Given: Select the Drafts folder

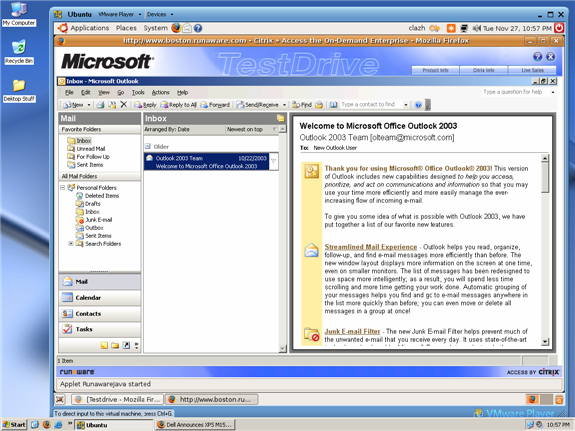Looking at the screenshot, I should coord(93,204).
